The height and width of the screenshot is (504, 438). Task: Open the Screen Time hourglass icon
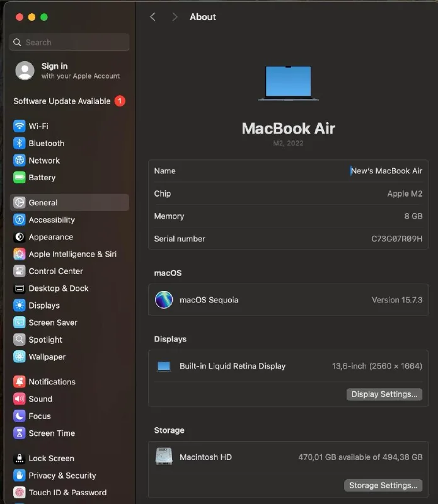[x=20, y=433]
